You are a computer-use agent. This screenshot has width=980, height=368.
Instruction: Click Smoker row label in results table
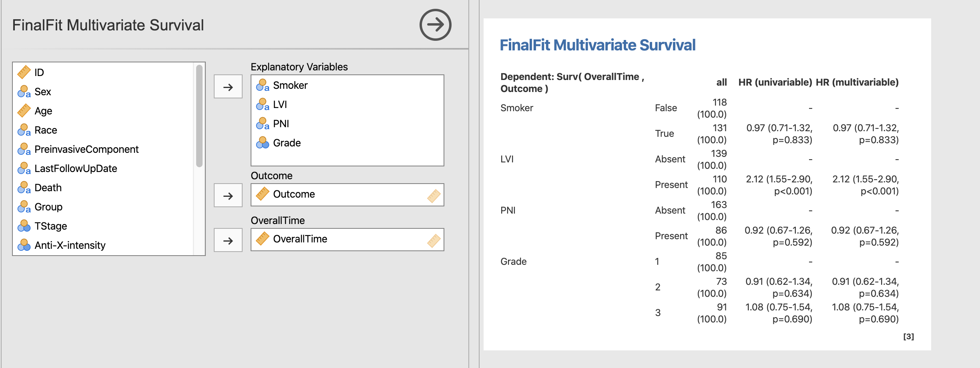[517, 108]
